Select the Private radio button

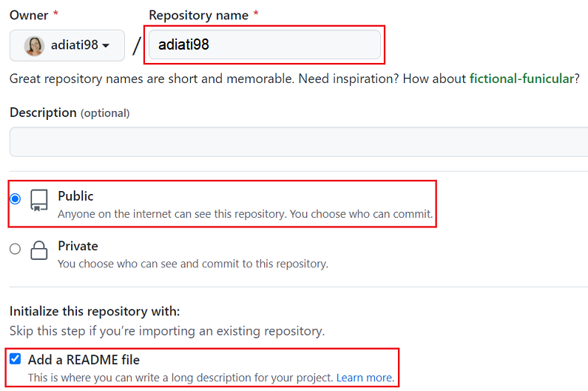point(16,249)
